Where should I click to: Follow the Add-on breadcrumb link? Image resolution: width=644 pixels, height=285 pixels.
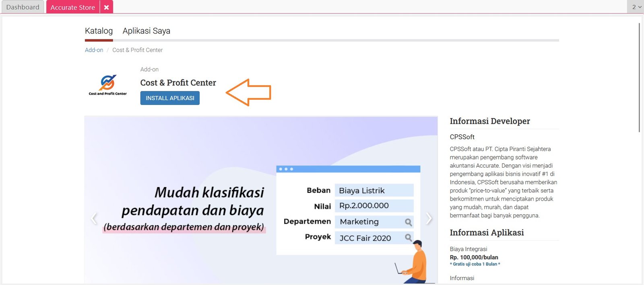[94, 50]
